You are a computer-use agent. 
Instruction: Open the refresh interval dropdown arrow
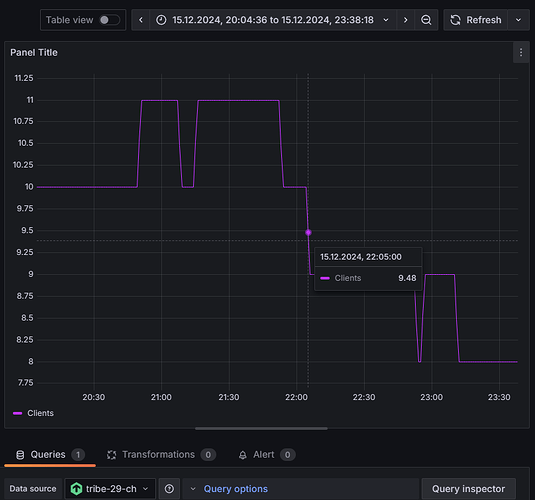tap(518, 20)
